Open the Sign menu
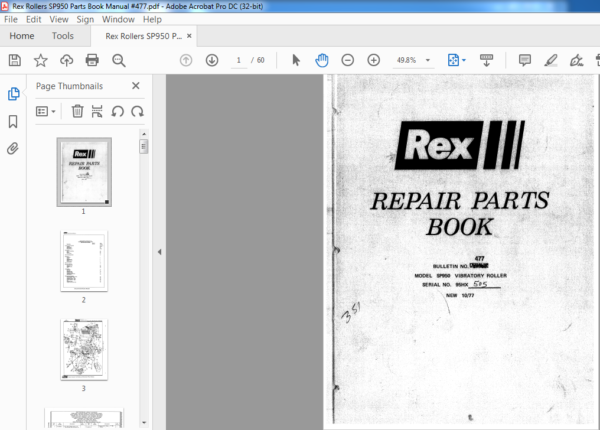 coord(84,19)
